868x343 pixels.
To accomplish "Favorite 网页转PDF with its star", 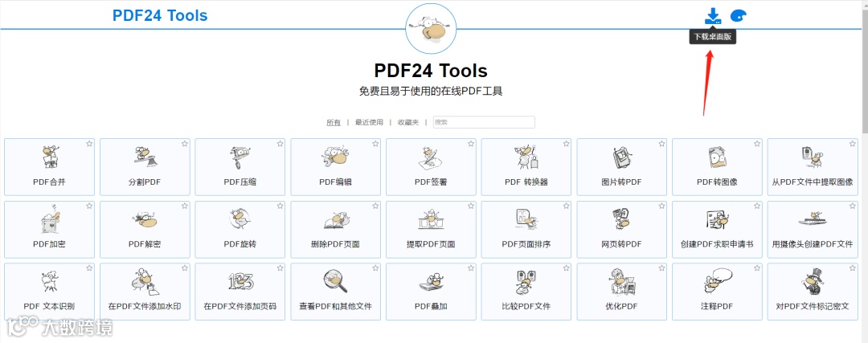I will [x=661, y=206].
